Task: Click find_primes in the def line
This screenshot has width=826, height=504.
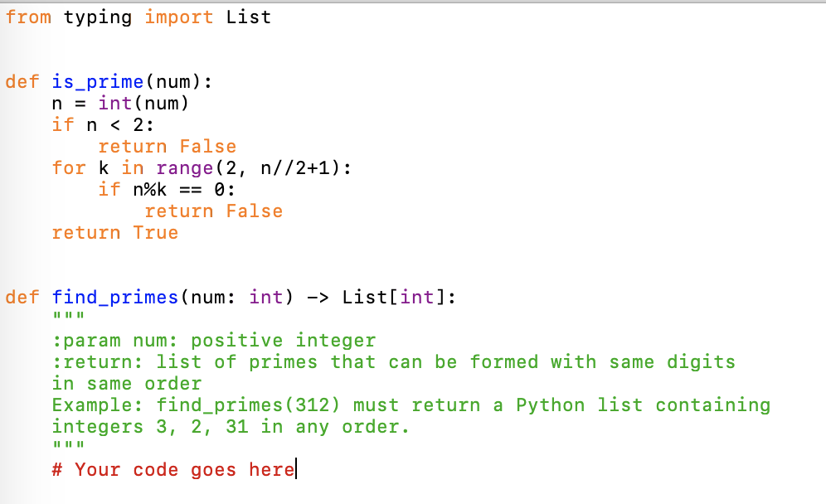Action: click(x=115, y=297)
